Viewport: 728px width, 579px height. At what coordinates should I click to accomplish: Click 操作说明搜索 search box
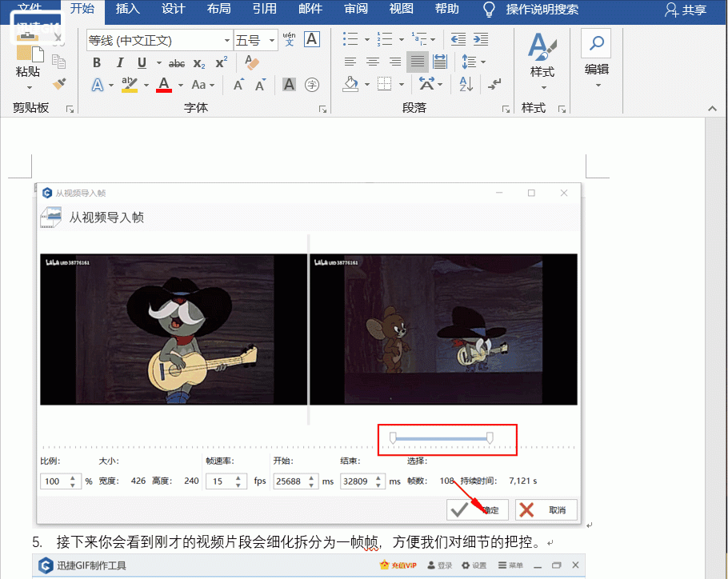(542, 10)
